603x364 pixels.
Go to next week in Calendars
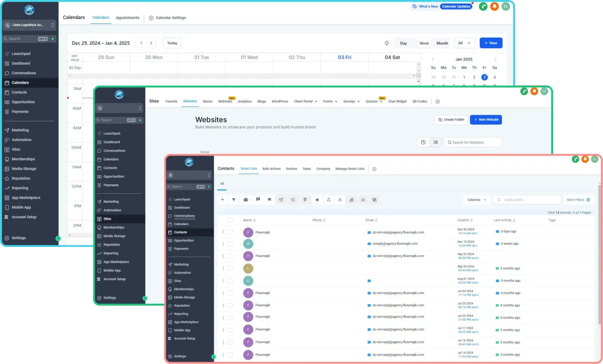[x=151, y=43]
